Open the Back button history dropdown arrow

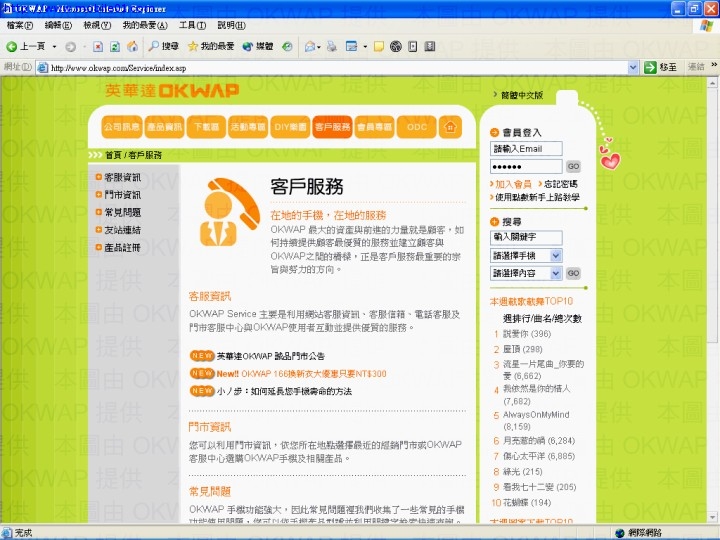[54, 46]
